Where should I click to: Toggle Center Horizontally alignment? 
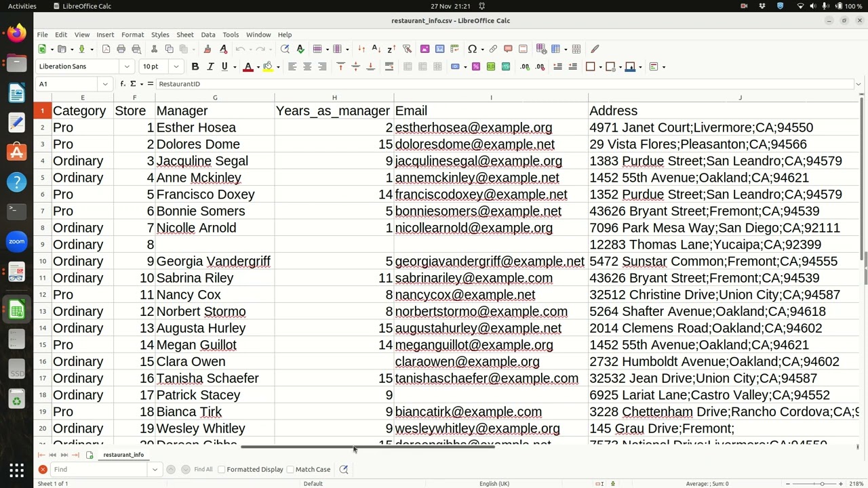pyautogui.click(x=307, y=66)
